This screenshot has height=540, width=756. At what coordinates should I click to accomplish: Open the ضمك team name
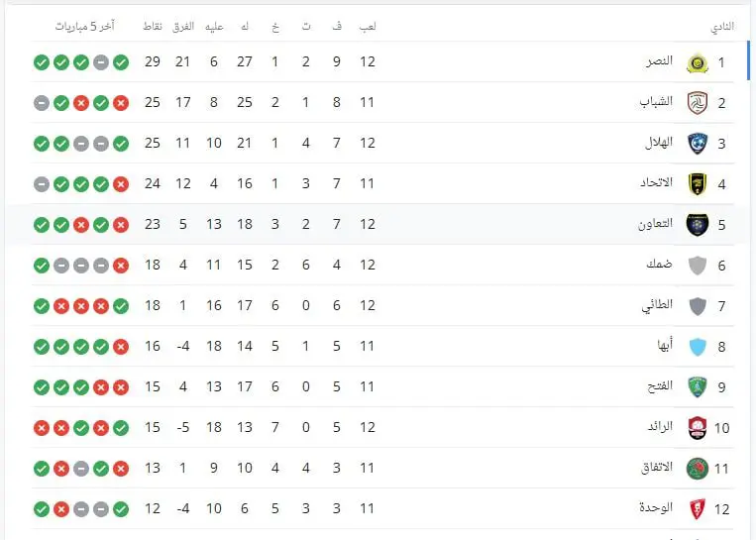[x=659, y=265]
